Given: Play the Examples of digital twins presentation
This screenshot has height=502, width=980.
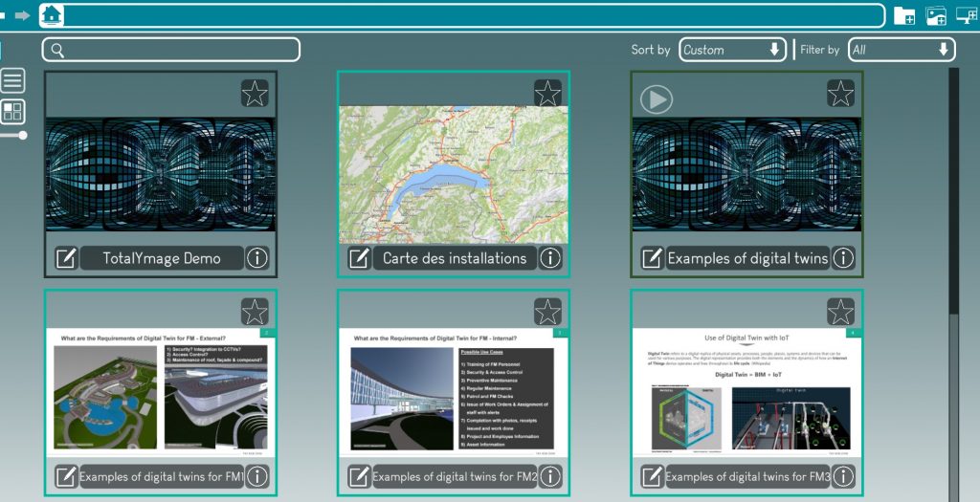Looking at the screenshot, I should [x=657, y=99].
